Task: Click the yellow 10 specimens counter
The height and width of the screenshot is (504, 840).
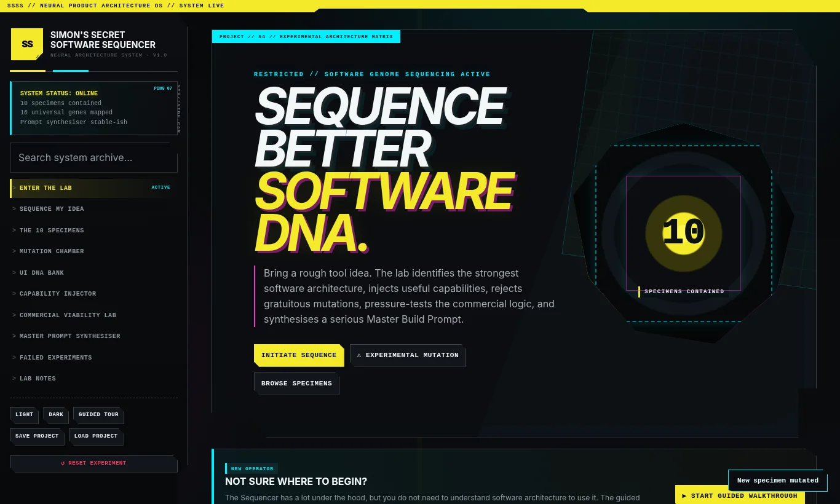Action: [x=683, y=234]
